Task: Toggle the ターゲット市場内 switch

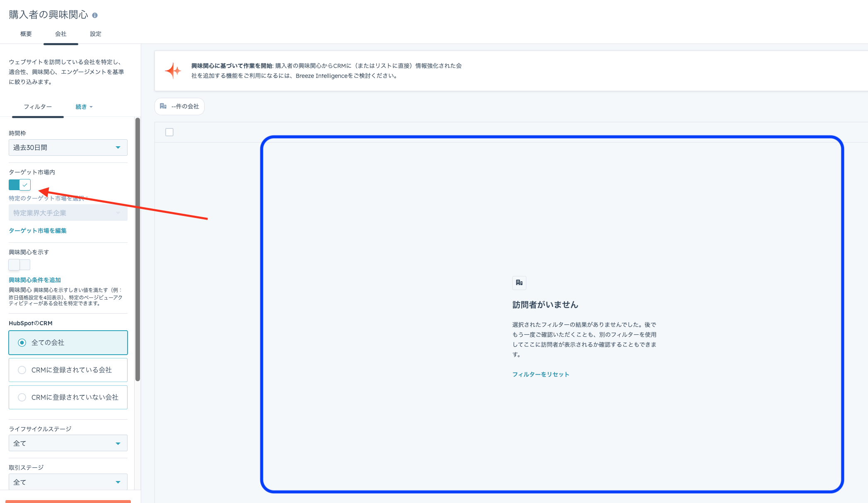Action: (x=19, y=185)
